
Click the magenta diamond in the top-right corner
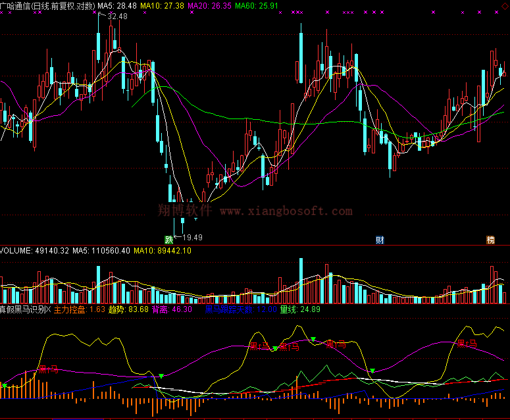(503, 5)
